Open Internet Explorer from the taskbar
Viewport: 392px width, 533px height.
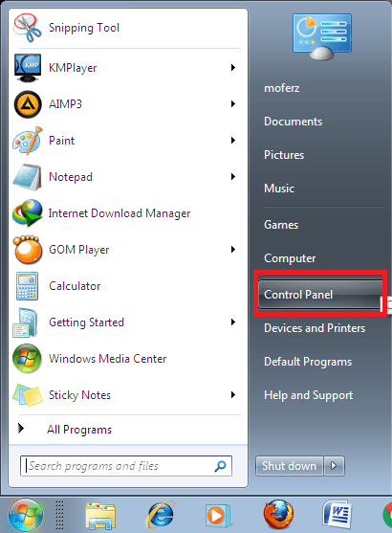[160, 515]
